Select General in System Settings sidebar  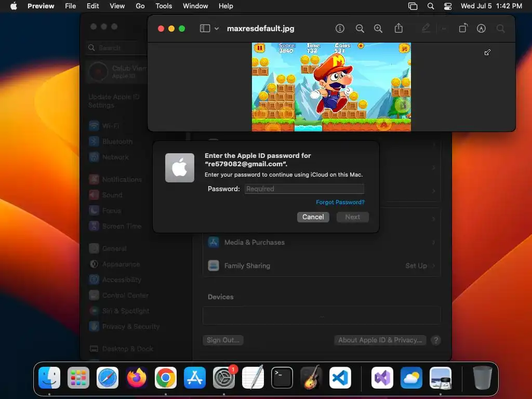(x=114, y=249)
